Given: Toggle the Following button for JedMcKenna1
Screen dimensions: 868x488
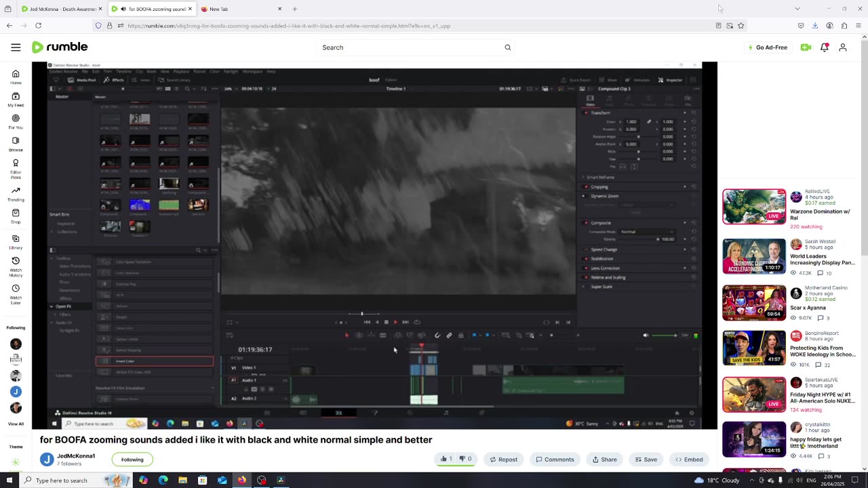Looking at the screenshot, I should click(132, 460).
